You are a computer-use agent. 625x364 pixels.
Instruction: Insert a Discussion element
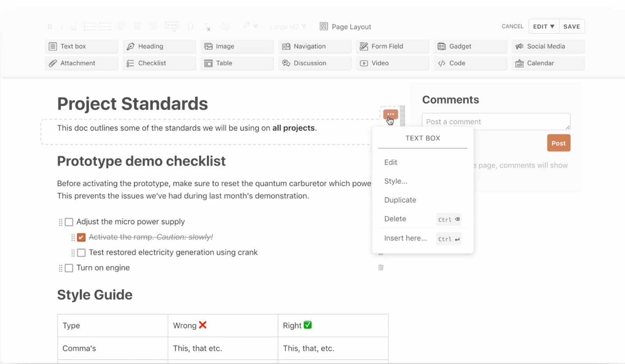(x=314, y=63)
